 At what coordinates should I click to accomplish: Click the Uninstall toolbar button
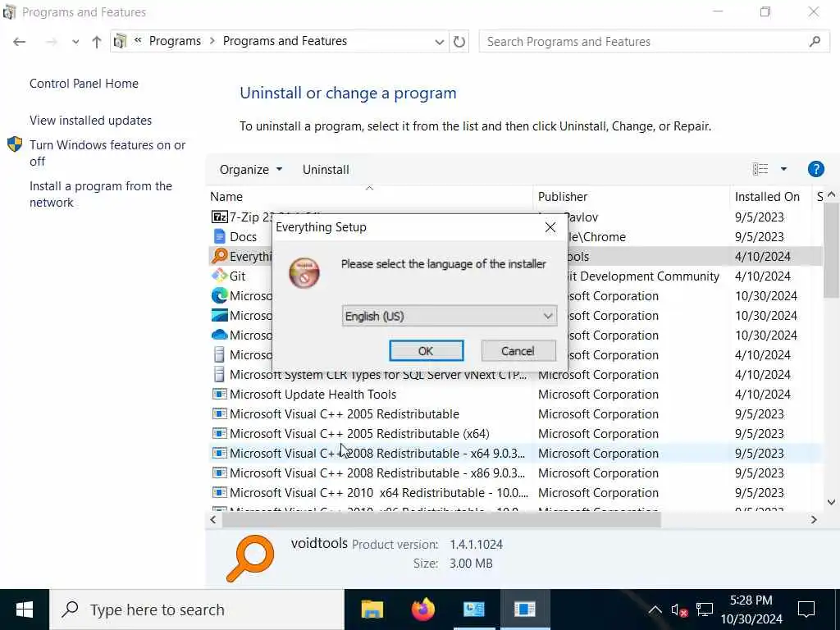tap(326, 169)
